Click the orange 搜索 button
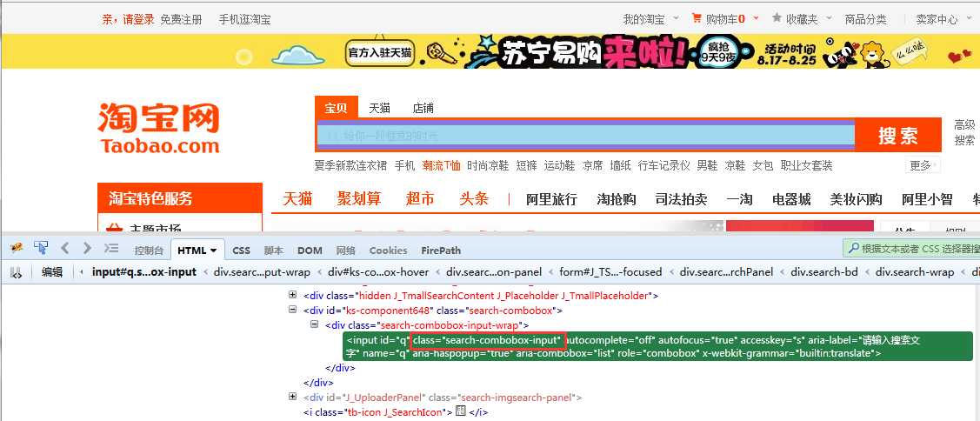This screenshot has height=421, width=980. (x=897, y=135)
